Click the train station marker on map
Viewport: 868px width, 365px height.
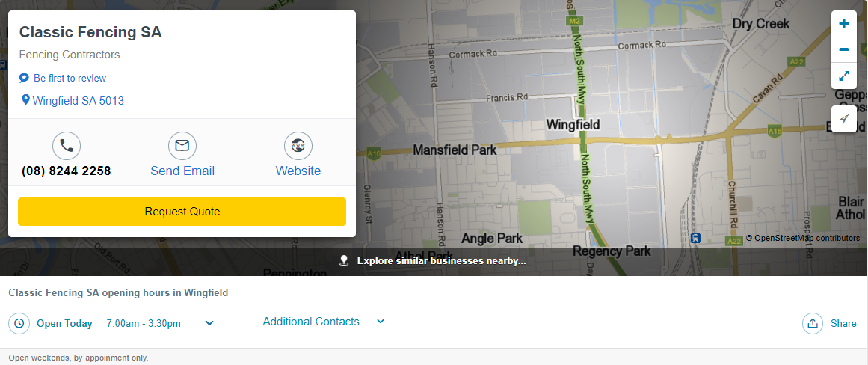(x=696, y=238)
